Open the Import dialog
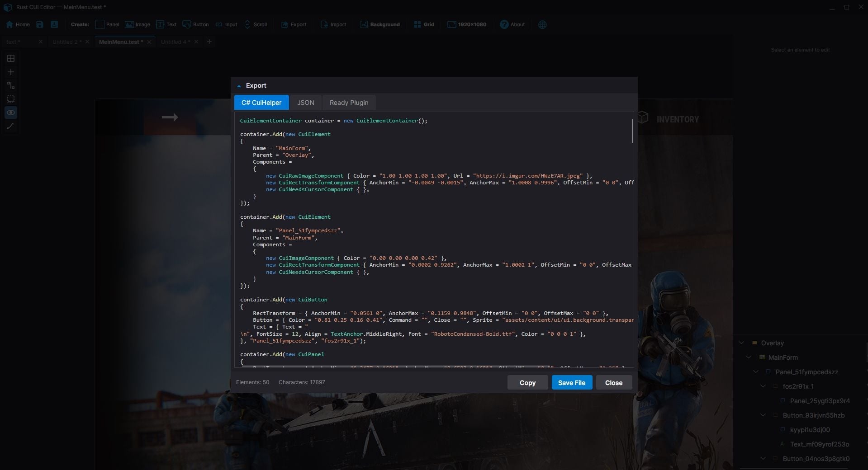The image size is (868, 470). pos(333,24)
